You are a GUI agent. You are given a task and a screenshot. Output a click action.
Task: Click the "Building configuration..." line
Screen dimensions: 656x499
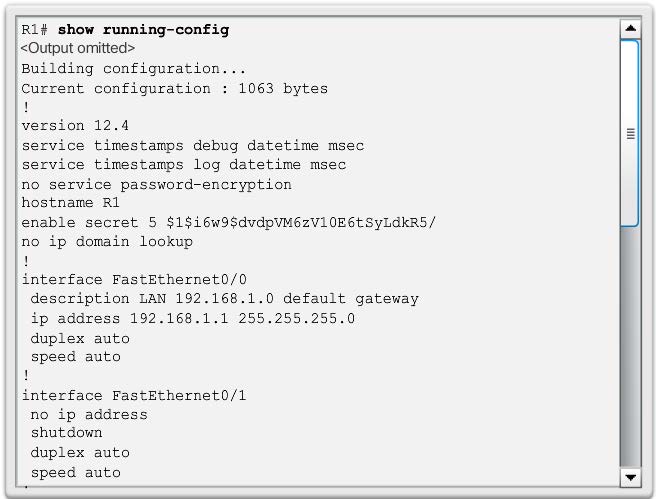pos(134,69)
